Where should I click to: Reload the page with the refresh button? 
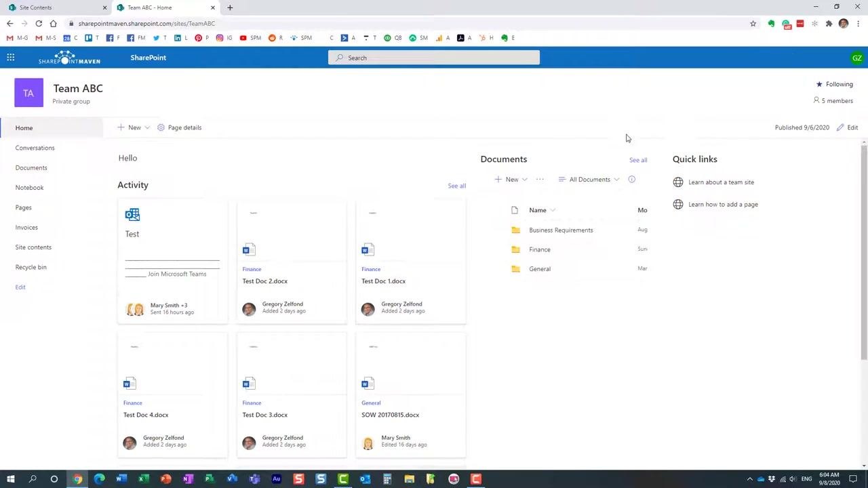(x=39, y=24)
